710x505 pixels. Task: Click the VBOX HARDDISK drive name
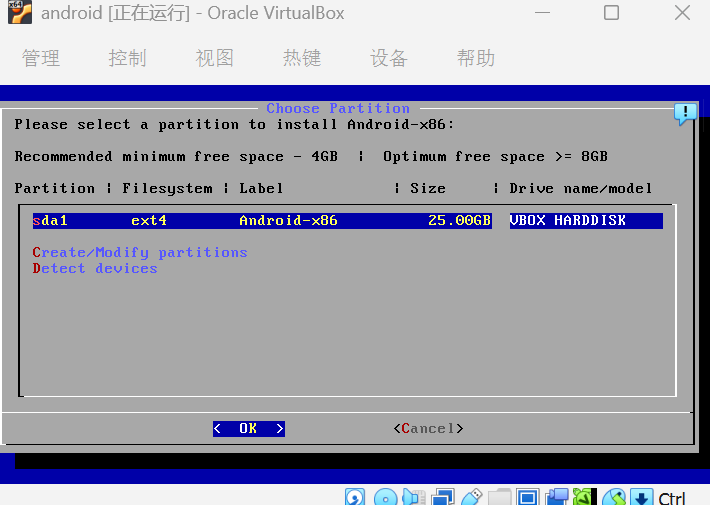tap(567, 221)
